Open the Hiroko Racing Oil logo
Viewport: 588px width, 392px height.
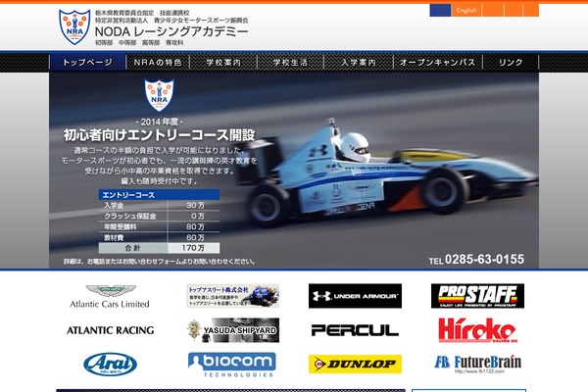coord(477,330)
